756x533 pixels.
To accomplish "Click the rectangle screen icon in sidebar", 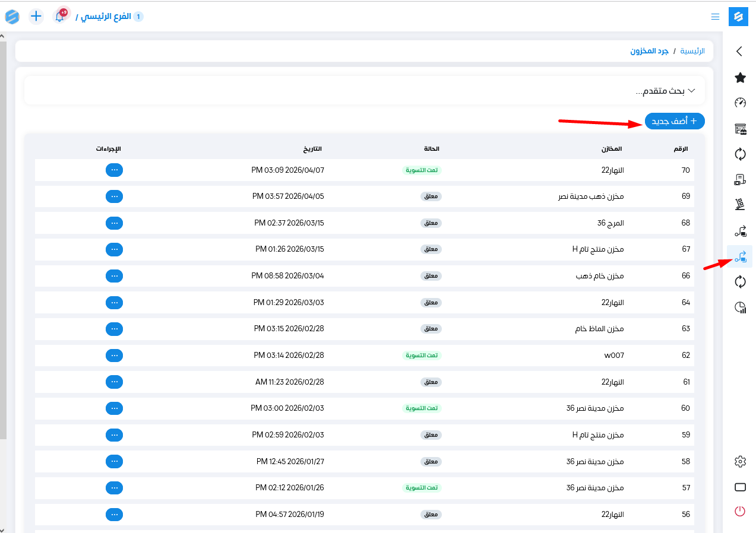I will point(740,487).
